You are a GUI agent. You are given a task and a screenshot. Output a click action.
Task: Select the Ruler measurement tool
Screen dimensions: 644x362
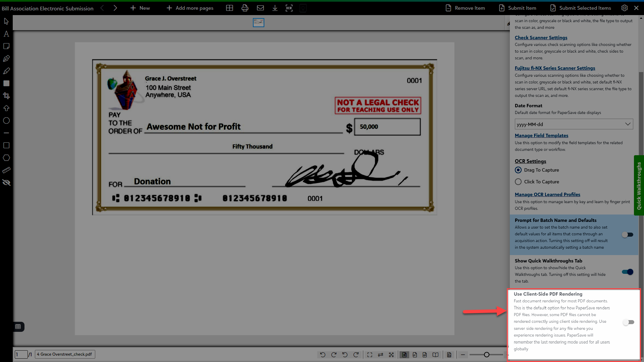pyautogui.click(x=6, y=170)
